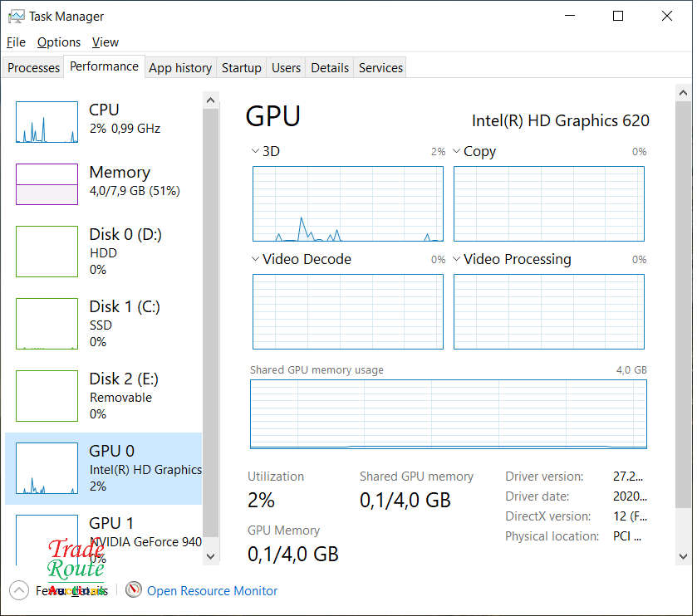Switch to the Processes tab
This screenshot has width=697, height=616.
pos(32,67)
